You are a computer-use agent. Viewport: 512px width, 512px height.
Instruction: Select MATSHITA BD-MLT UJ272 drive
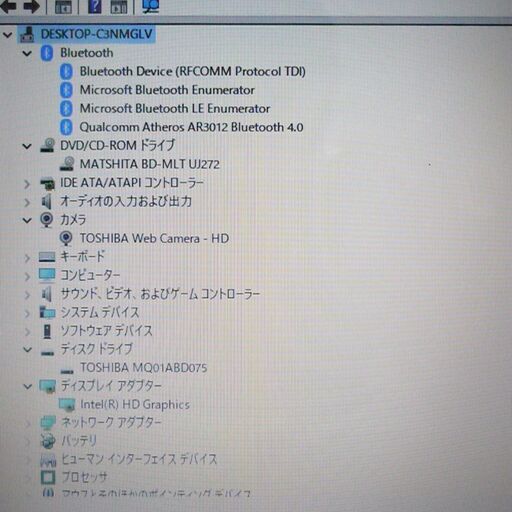[x=150, y=164]
